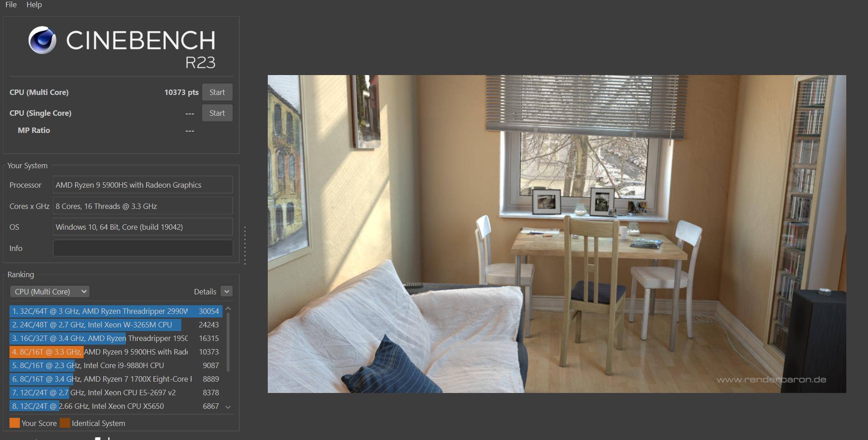The width and height of the screenshot is (868, 440).
Task: Open the CPU (Multi Core) ranking dropdown
Action: pos(50,292)
